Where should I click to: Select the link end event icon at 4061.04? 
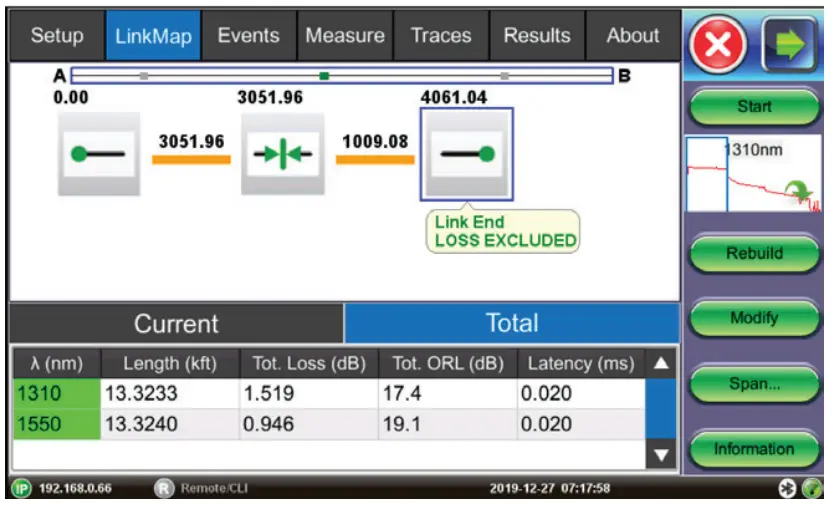(466, 154)
